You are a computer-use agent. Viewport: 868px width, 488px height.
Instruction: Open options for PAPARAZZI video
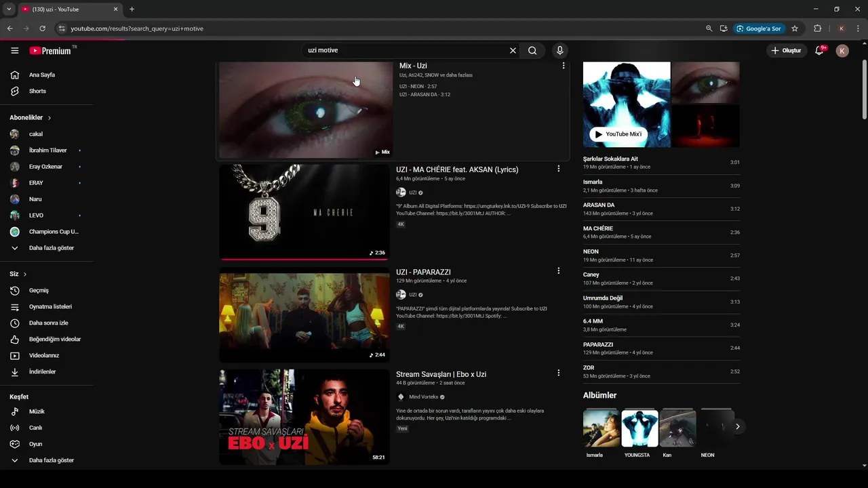[559, 271]
